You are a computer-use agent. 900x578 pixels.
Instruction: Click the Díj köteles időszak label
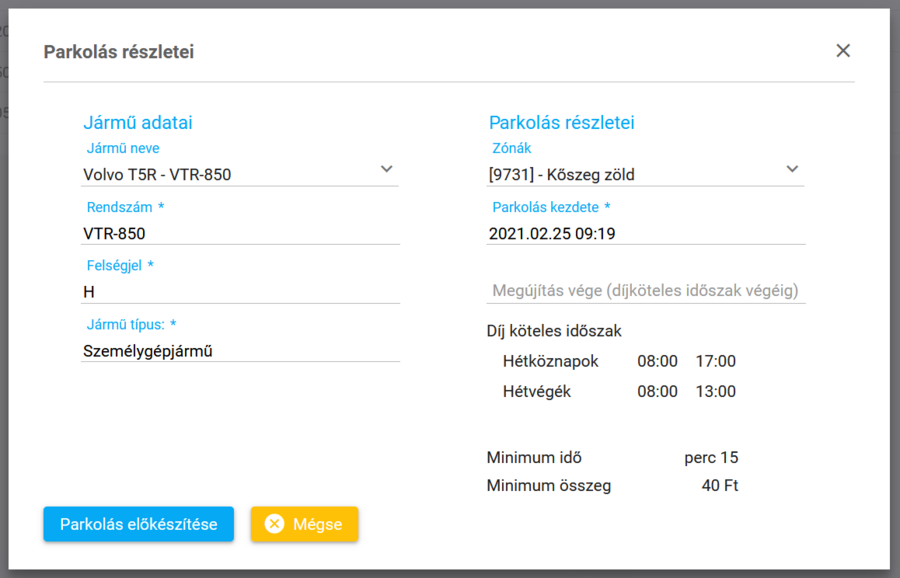pos(554,331)
